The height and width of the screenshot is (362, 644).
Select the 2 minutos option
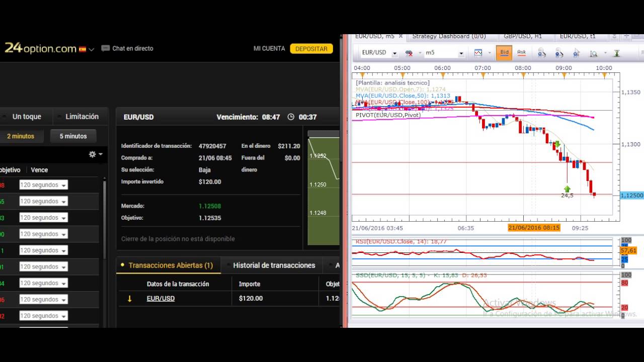pos(21,136)
